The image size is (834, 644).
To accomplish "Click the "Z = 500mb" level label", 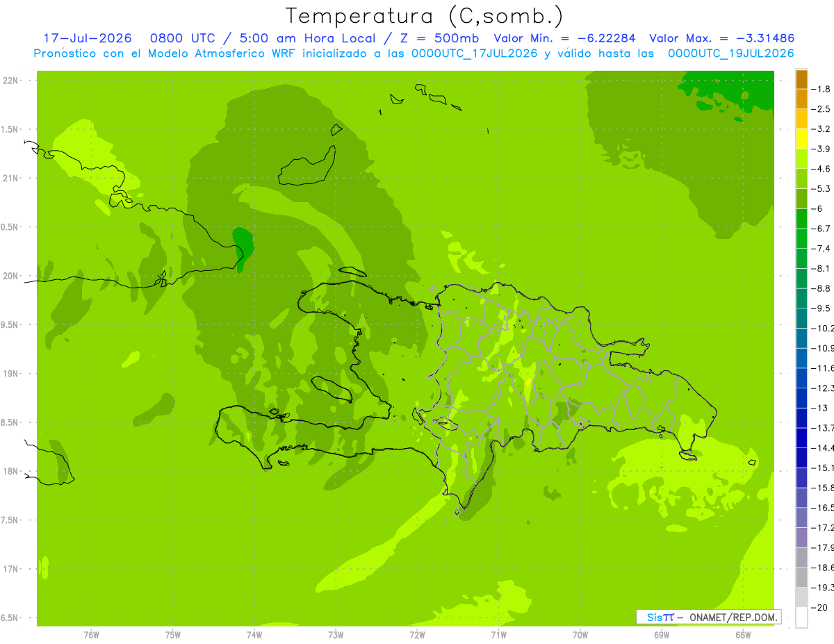I will 438,38.
